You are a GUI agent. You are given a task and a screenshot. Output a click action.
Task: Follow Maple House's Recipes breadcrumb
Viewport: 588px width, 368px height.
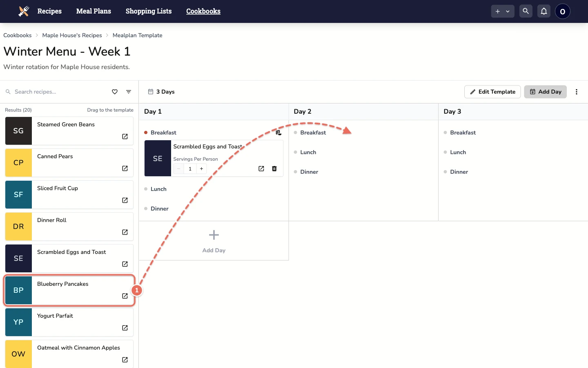pos(72,35)
